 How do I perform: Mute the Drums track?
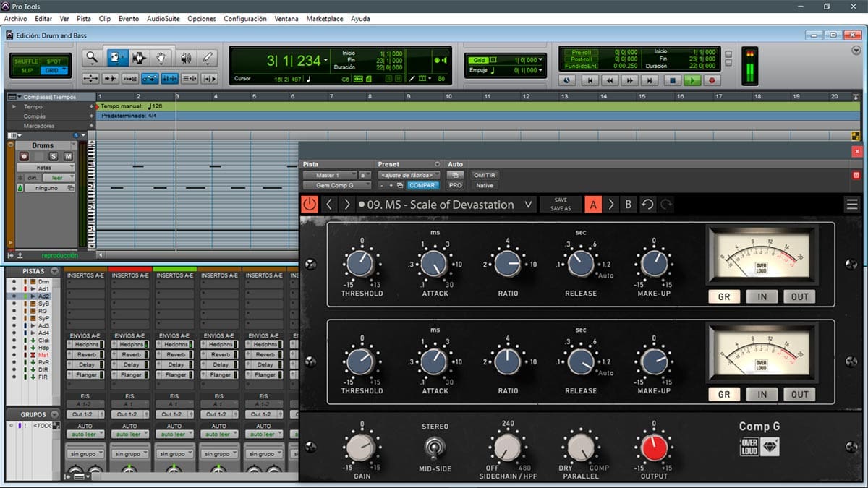(68, 156)
